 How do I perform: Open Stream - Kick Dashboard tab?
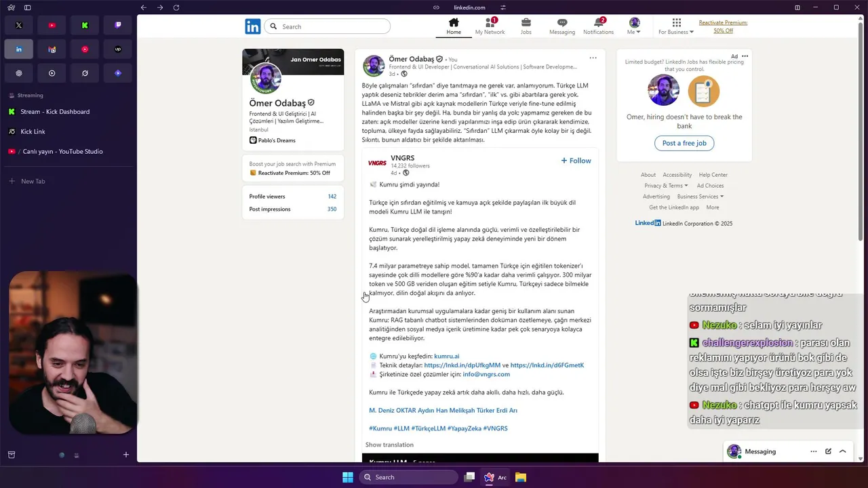(x=68, y=112)
